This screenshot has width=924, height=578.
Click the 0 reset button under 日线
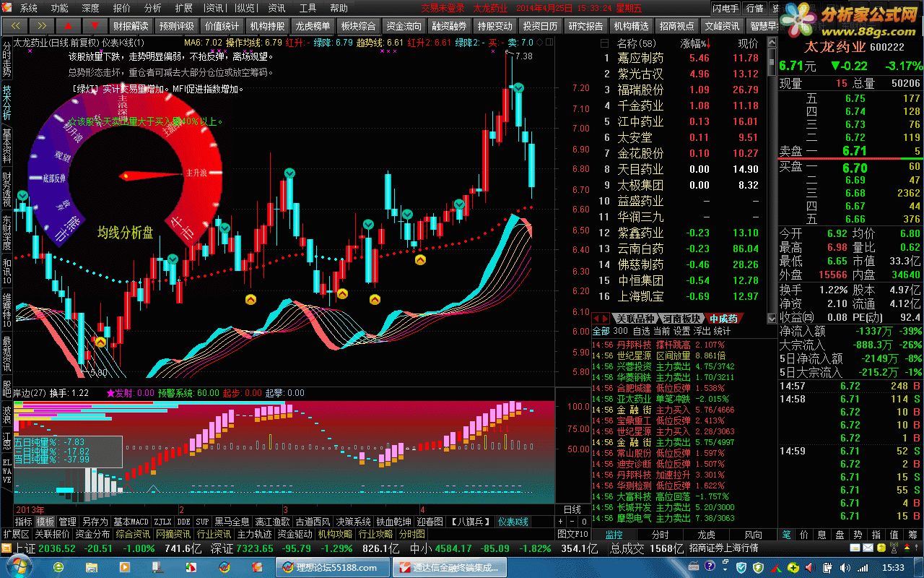pyautogui.click(x=583, y=522)
